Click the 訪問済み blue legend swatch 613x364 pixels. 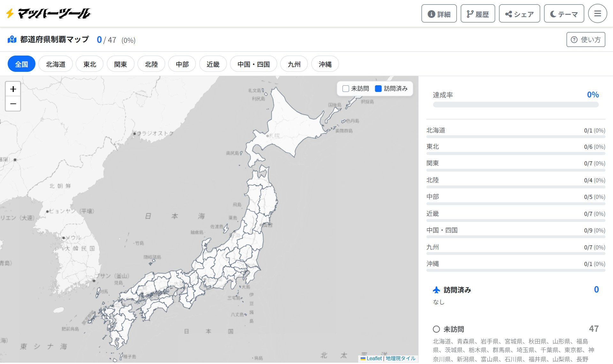(x=378, y=89)
